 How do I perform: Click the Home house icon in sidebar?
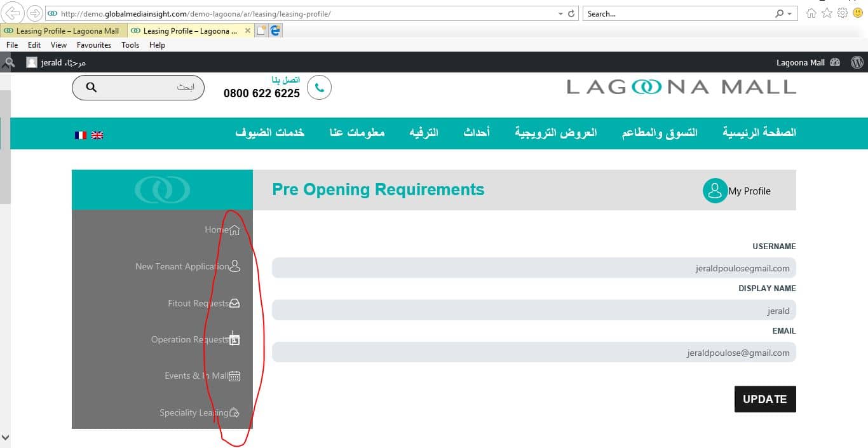point(234,230)
